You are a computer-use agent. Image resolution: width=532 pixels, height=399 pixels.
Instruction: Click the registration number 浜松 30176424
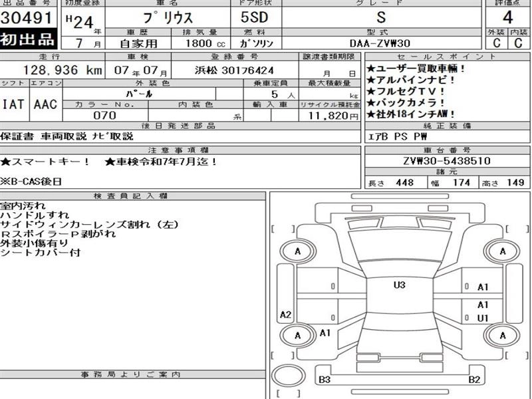tap(234, 70)
